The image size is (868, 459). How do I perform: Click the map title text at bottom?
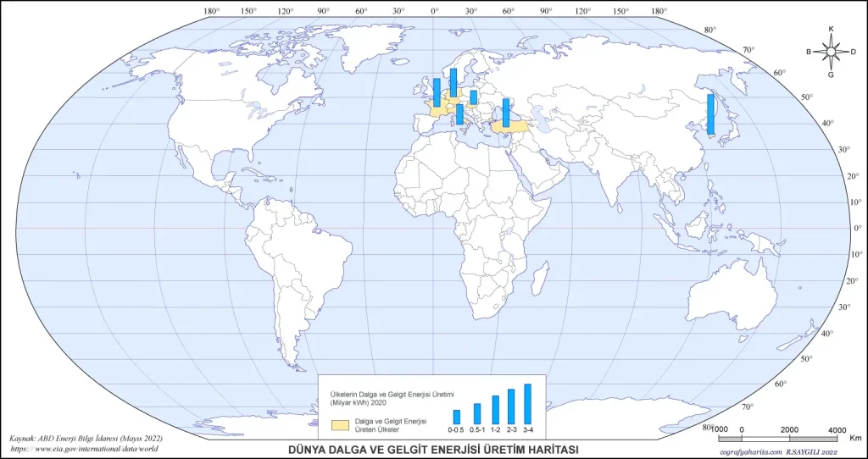433,450
